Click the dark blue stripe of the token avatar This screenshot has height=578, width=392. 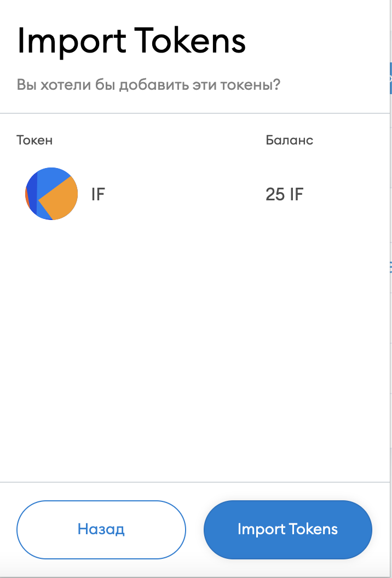pos(32,192)
